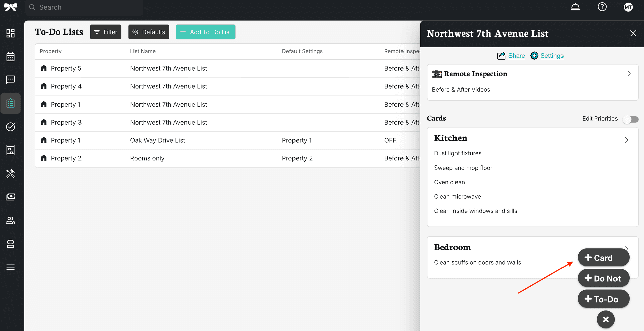Expand the Remote Inspection section
The width and height of the screenshot is (644, 331).
[629, 74]
